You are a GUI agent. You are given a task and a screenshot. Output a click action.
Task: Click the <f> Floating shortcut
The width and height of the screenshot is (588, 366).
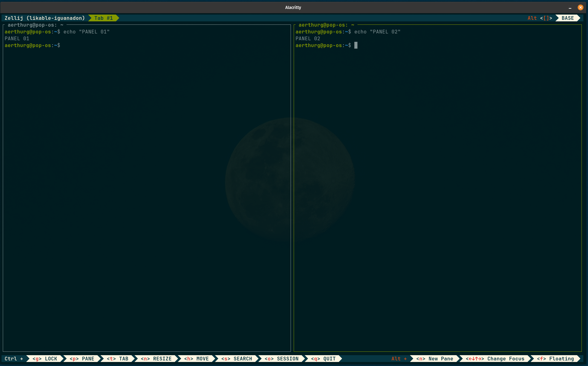click(x=556, y=359)
